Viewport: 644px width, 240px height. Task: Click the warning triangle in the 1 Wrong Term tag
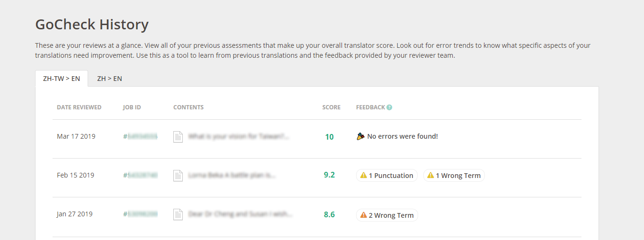point(430,175)
